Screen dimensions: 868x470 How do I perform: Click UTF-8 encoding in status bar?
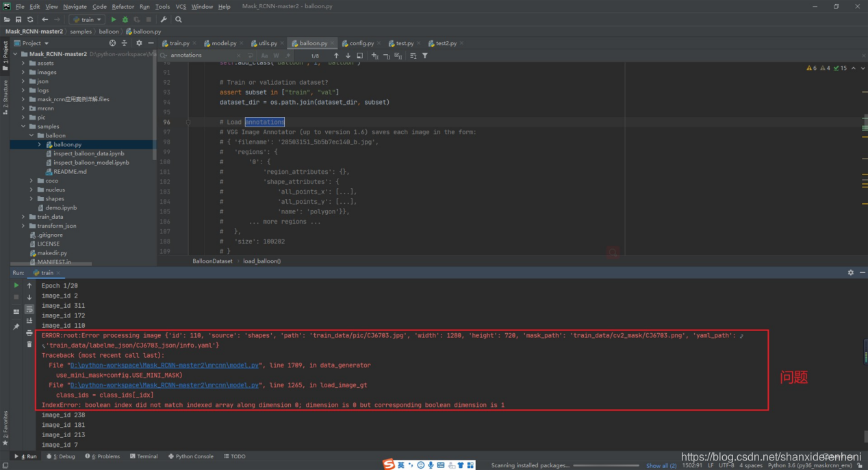(x=726, y=465)
